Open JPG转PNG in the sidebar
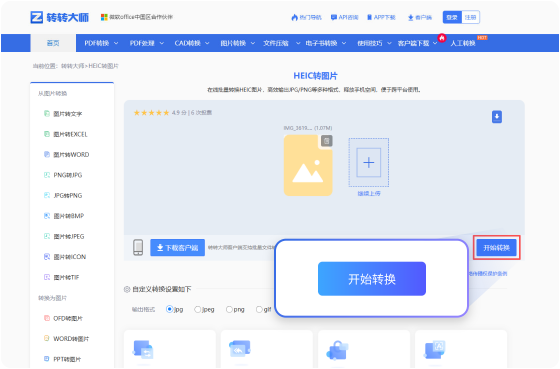 [x=63, y=195]
